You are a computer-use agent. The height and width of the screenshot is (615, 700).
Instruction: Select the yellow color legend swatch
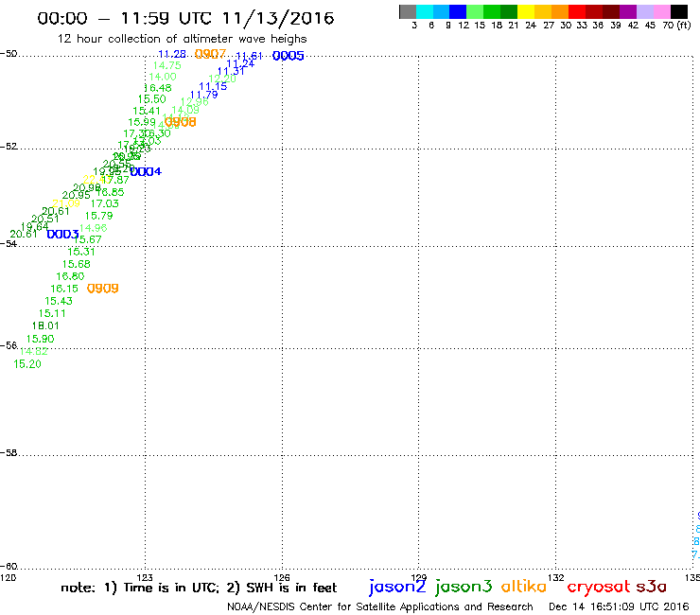tap(526, 11)
